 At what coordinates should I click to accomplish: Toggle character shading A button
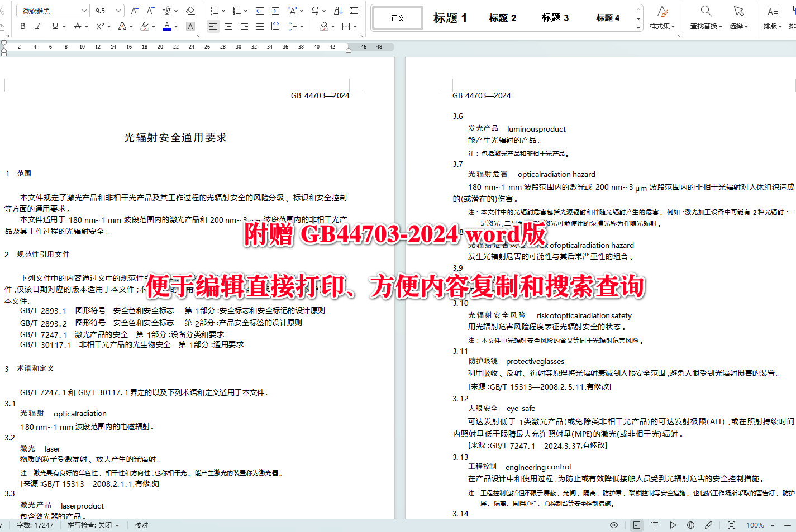pos(190,26)
